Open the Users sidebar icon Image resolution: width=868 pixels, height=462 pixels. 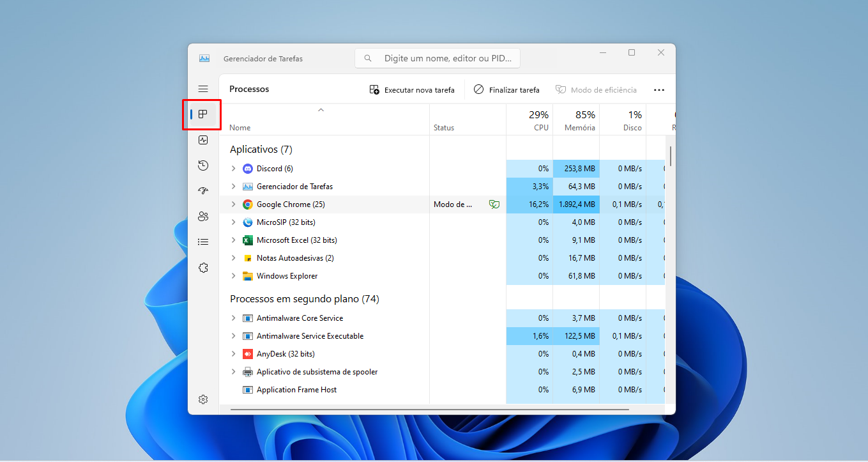[x=203, y=217]
